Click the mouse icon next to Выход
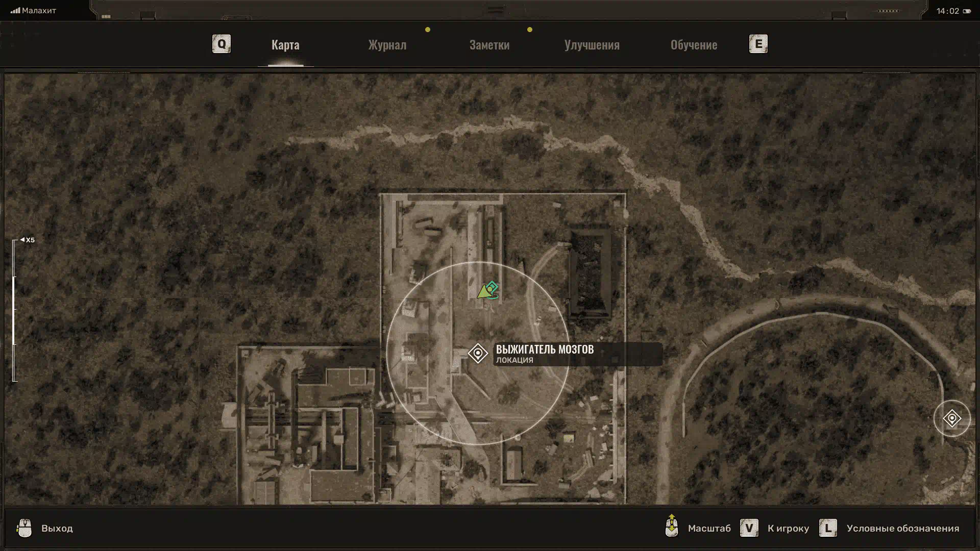 (24, 528)
